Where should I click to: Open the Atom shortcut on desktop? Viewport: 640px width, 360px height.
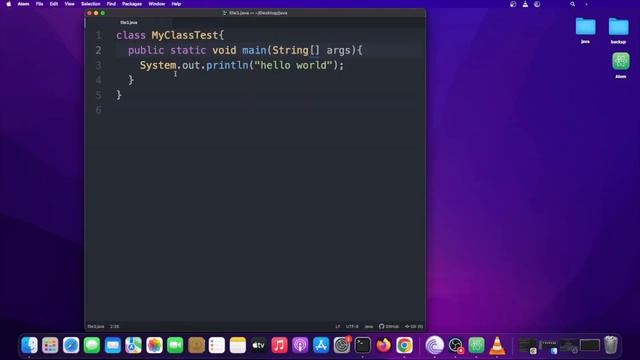point(620,65)
